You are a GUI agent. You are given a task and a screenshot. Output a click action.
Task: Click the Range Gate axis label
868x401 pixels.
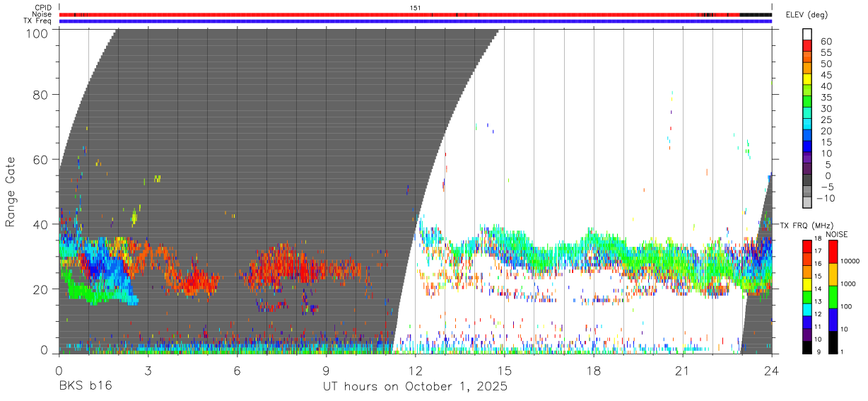pyautogui.click(x=11, y=191)
